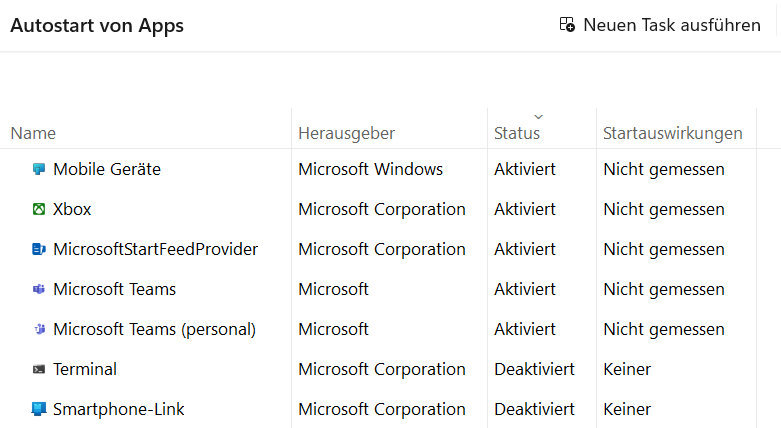Click the Mobile Geräte app icon
Image resolution: width=781 pixels, height=428 pixels.
point(39,169)
